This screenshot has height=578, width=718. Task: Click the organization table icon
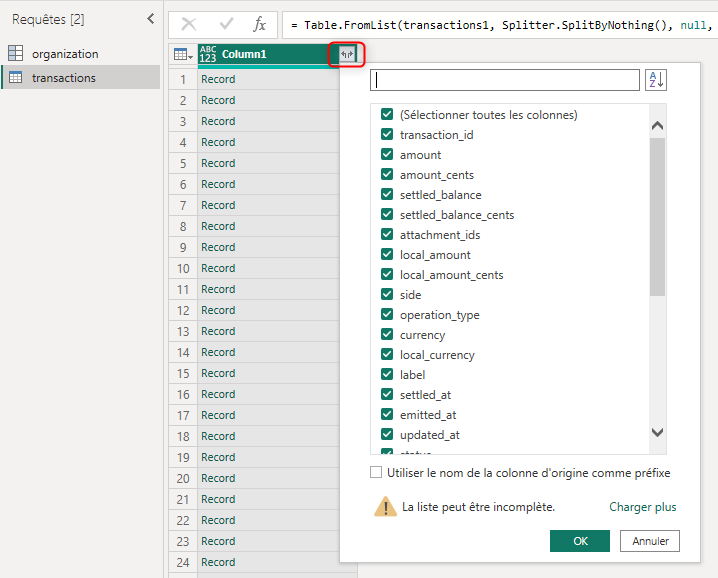[x=16, y=53]
